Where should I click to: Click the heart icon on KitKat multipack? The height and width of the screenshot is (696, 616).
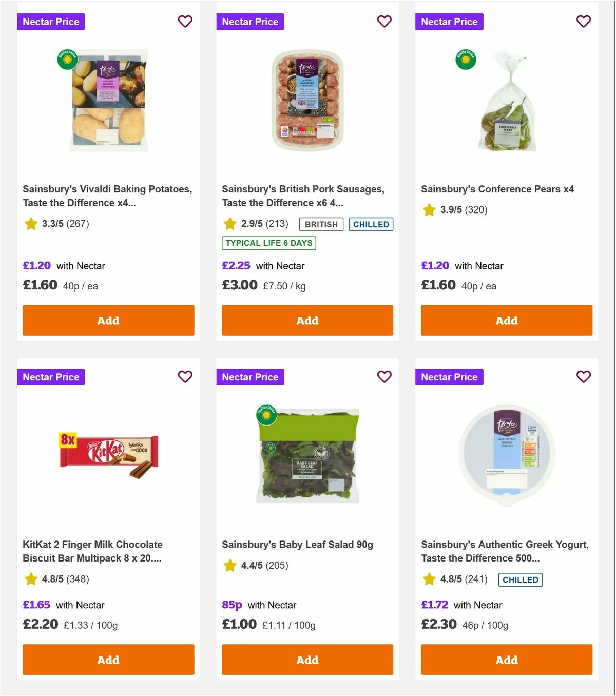coord(185,377)
